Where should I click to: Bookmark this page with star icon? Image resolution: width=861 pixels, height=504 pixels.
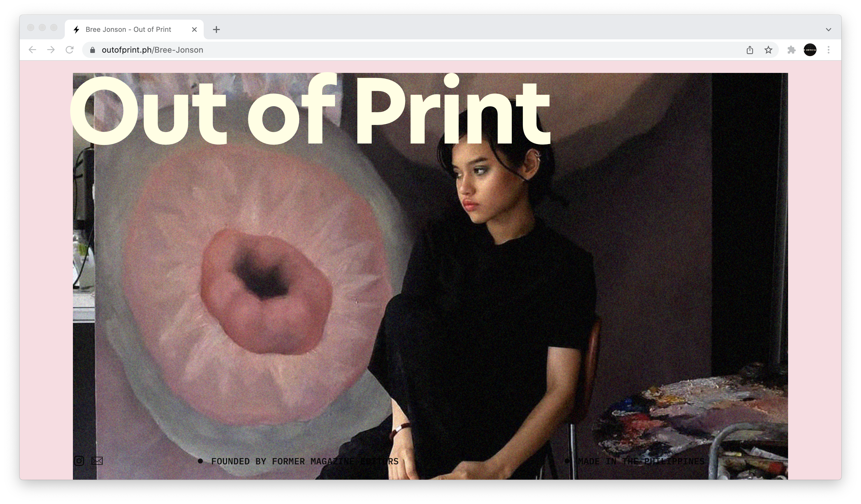tap(768, 50)
